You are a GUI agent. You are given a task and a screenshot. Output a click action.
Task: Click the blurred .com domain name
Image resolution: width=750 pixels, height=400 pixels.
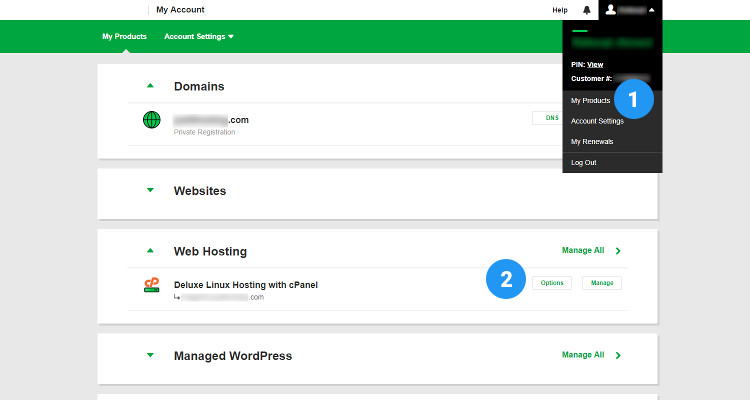coord(211,120)
